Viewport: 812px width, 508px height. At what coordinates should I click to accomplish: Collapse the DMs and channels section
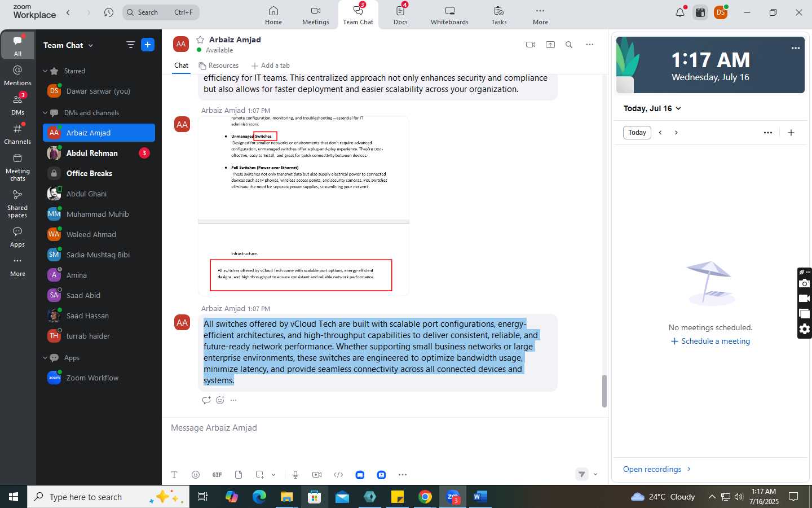pos(45,113)
